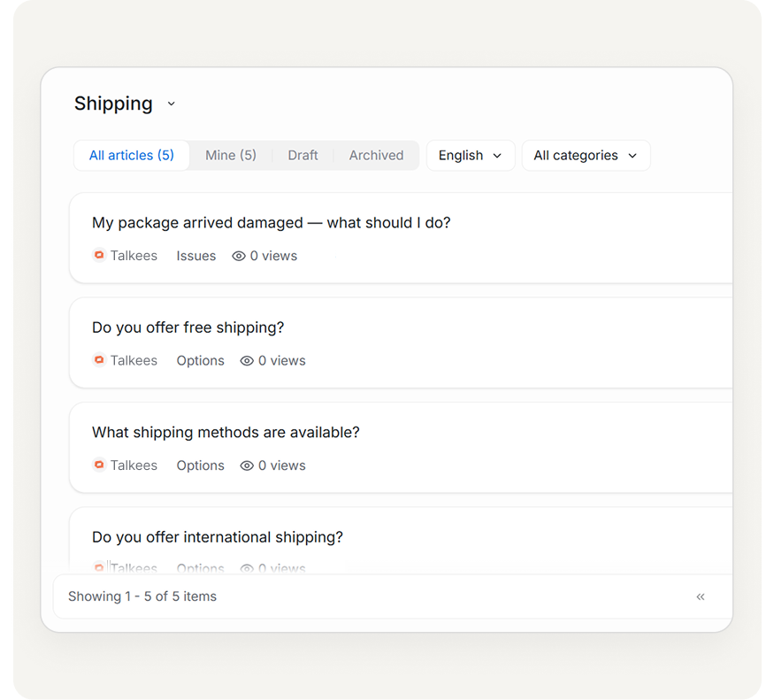The height and width of the screenshot is (700, 774).
Task: Open 'Do you offer international shipping?' article
Action: click(218, 537)
